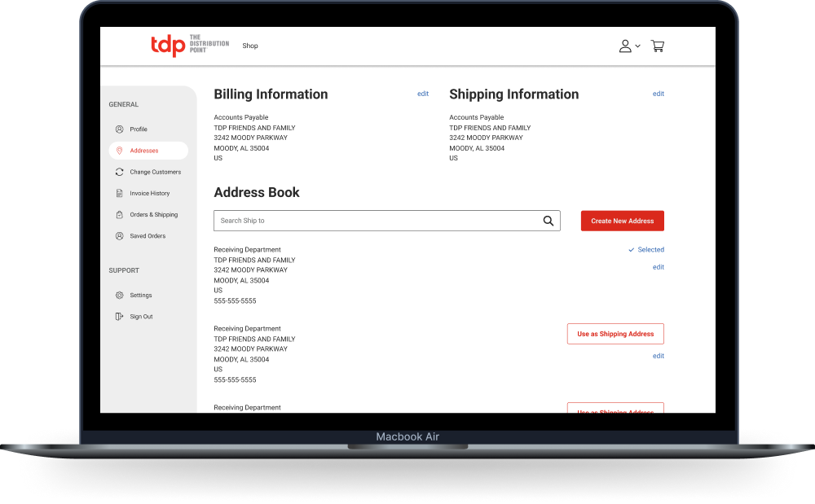Click the Profile sidebar icon
This screenshot has height=504, width=815.
tap(119, 129)
